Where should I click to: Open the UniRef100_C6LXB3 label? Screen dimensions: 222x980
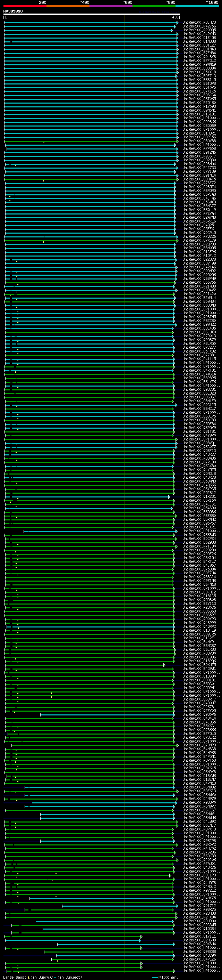199,649
